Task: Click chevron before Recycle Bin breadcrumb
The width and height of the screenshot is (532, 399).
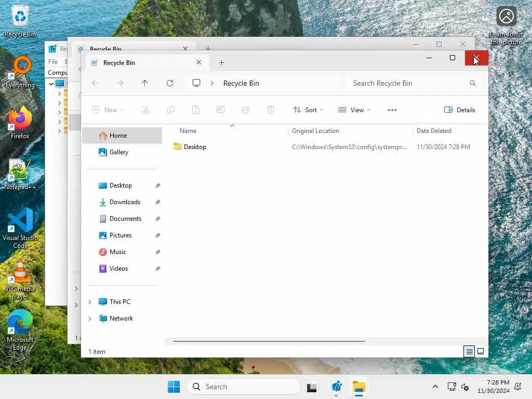Action: pyautogui.click(x=212, y=83)
